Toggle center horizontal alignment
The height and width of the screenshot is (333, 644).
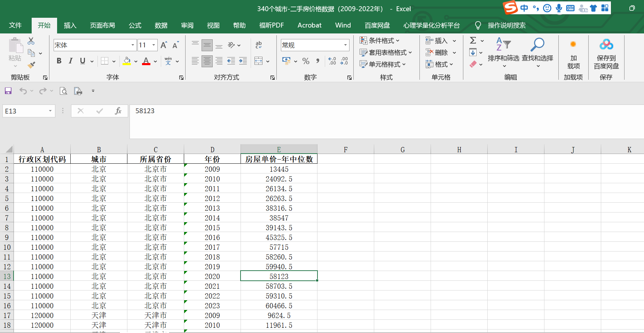click(x=207, y=61)
